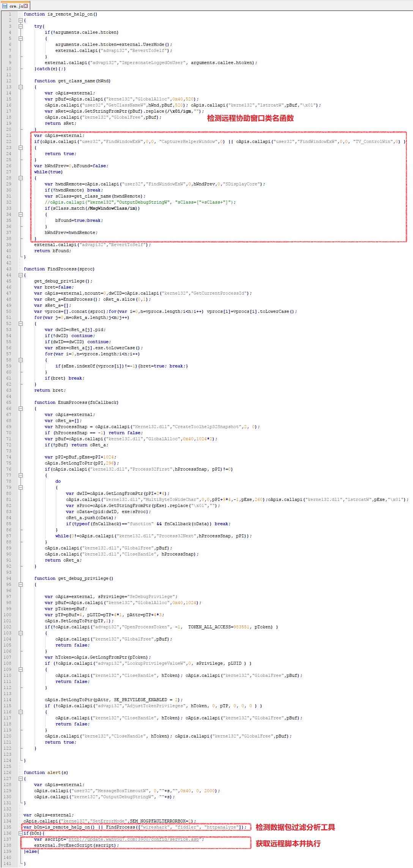
Task: Collapse LookupPrivilegeValueW block at line 109
Action: point(20,669)
